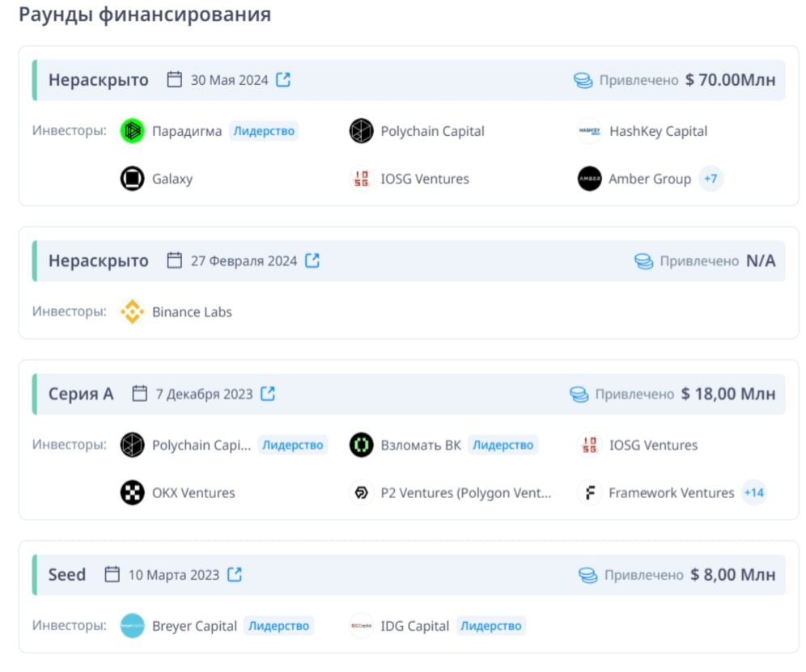Open Galaxy investor link
The height and width of the screenshot is (672, 806).
(x=172, y=180)
